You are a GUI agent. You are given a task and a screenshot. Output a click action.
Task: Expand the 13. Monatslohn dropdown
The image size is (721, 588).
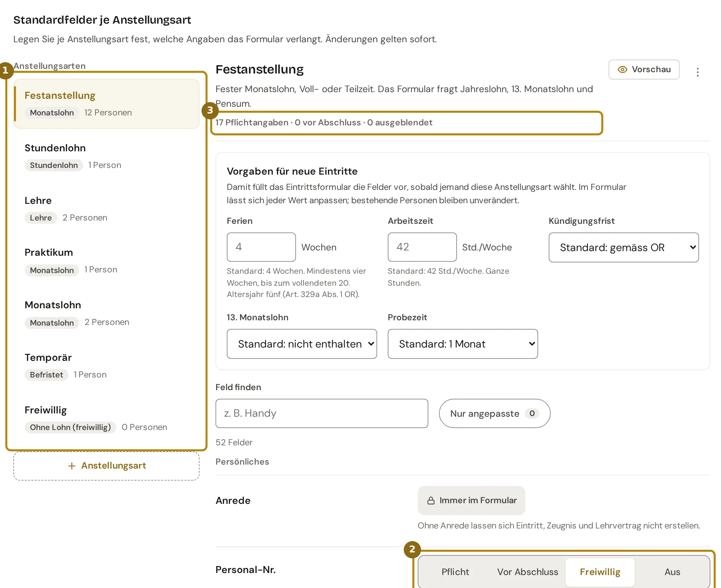pyautogui.click(x=301, y=344)
